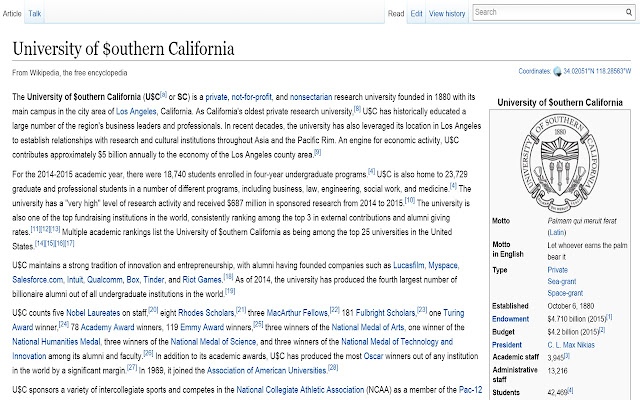This screenshot has width=640, height=400.
Task: Open the Edit tab
Action: tap(416, 13)
